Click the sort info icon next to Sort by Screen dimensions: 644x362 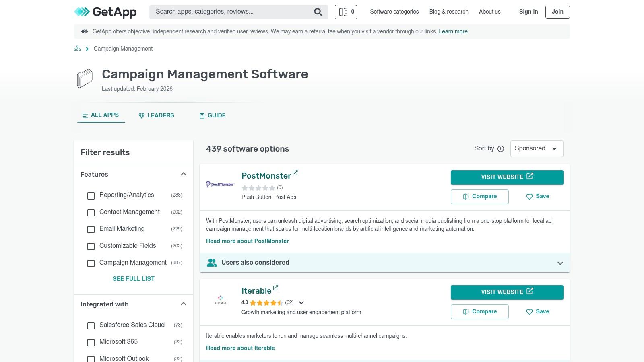[500, 149]
